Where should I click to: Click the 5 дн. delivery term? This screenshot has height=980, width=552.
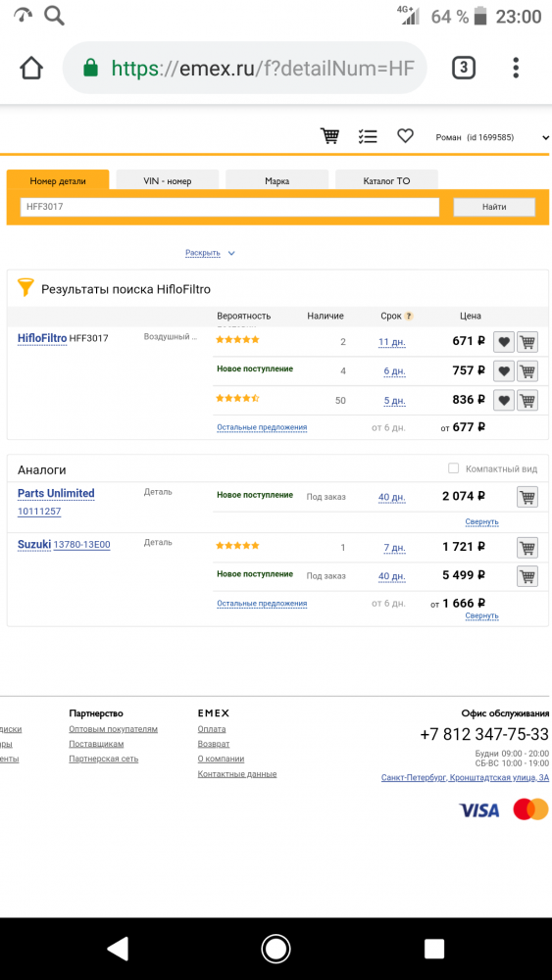tap(394, 401)
